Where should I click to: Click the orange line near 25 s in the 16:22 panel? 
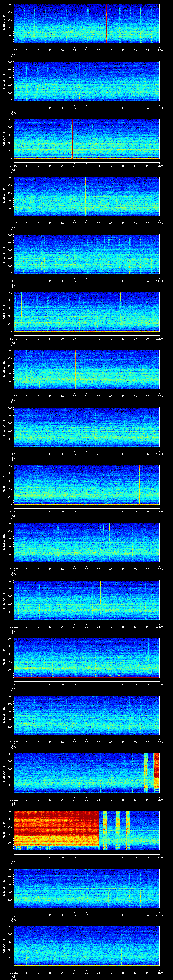pyautogui.click(x=75, y=369)
